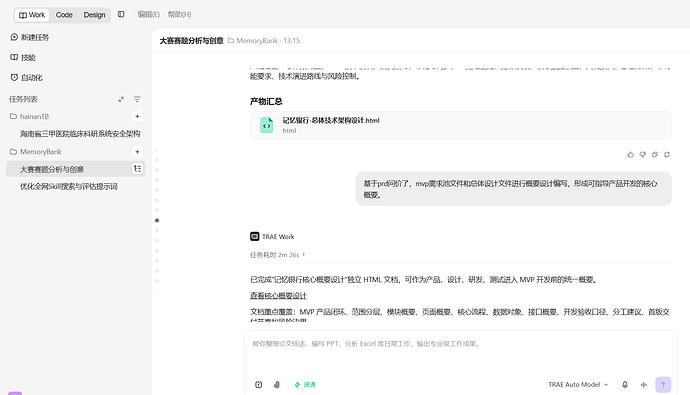The height and width of the screenshot is (395, 690).
Task: Expand the 任务耗时 2m 26s details
Action: [277, 255]
